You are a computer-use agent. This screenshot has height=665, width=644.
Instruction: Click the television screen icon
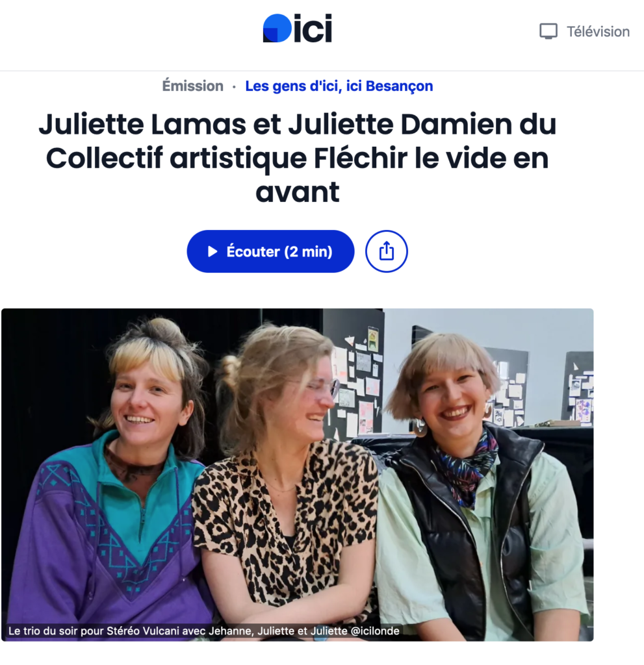coord(548,31)
